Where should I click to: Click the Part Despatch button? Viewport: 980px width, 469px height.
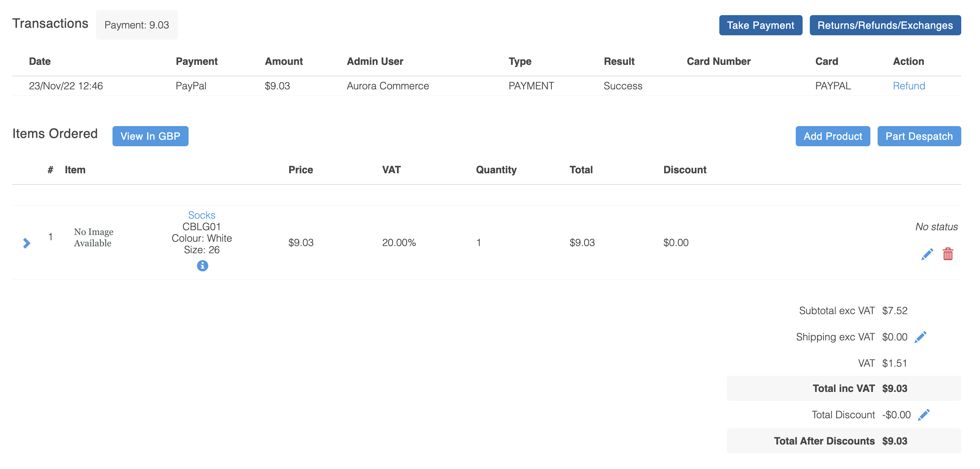pyautogui.click(x=918, y=136)
